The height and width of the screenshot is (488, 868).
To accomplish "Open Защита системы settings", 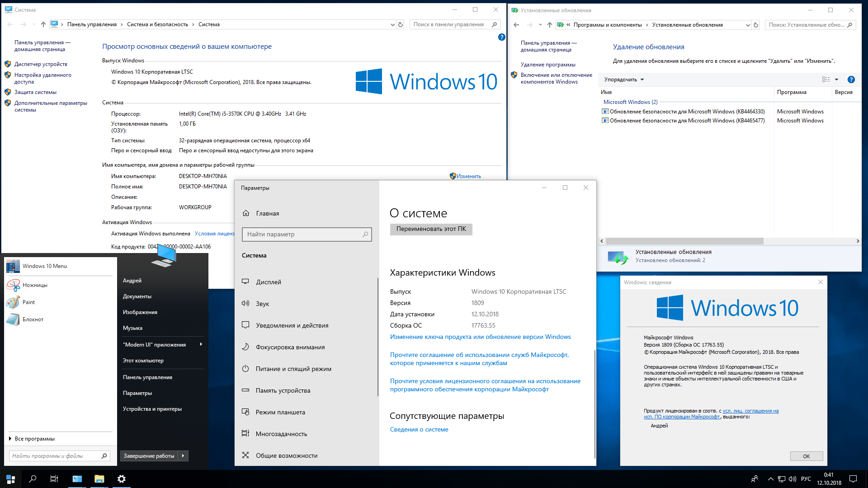I will tap(36, 92).
